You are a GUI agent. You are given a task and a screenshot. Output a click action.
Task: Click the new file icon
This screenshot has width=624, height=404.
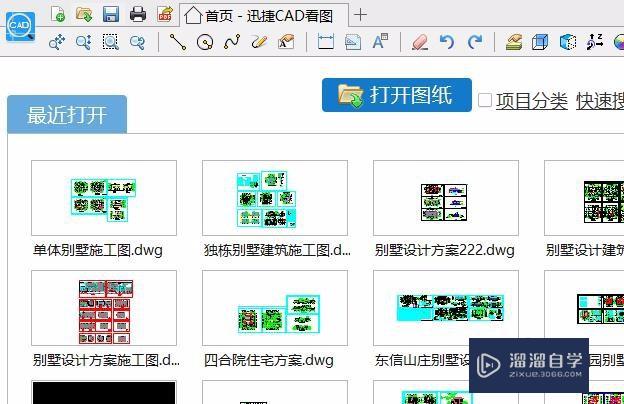coord(58,14)
